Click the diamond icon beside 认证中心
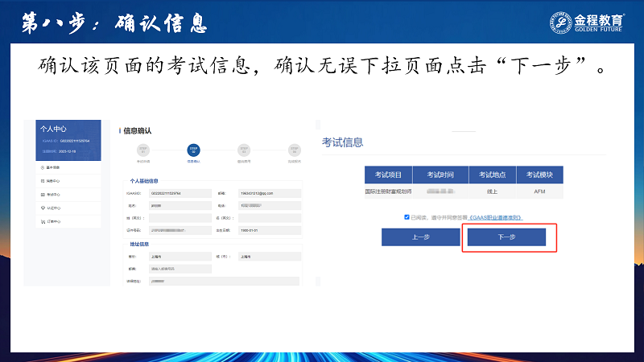644x362 pixels. pyautogui.click(x=43, y=208)
